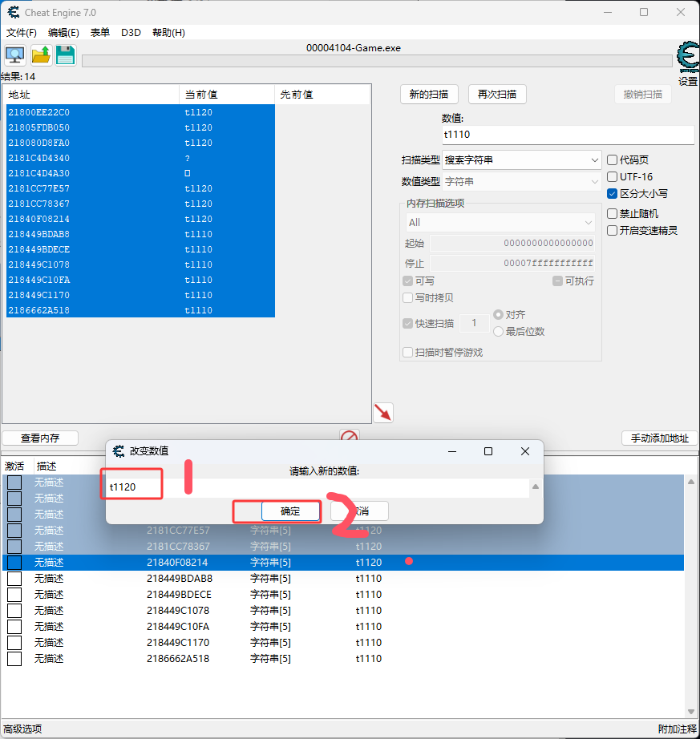
Task: Open the D3D menu
Action: 131,33
